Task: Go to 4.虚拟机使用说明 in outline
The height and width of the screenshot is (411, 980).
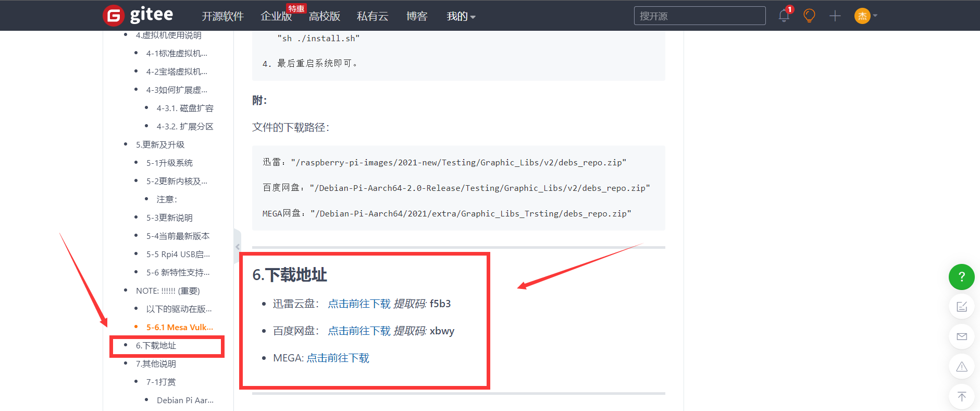Action: 169,35
